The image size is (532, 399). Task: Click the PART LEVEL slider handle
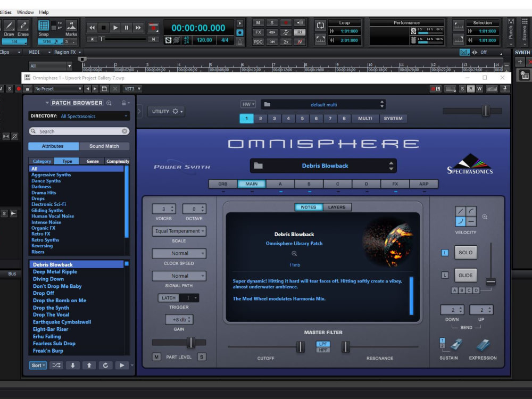pos(191,342)
